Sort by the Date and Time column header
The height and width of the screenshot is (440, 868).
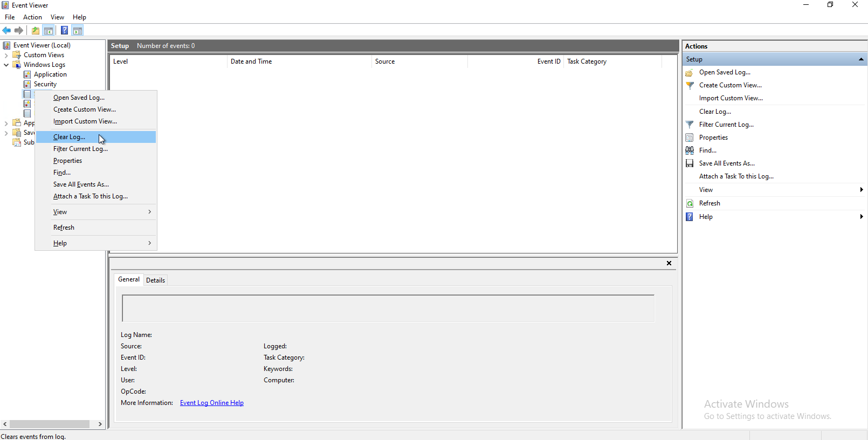tap(300, 61)
